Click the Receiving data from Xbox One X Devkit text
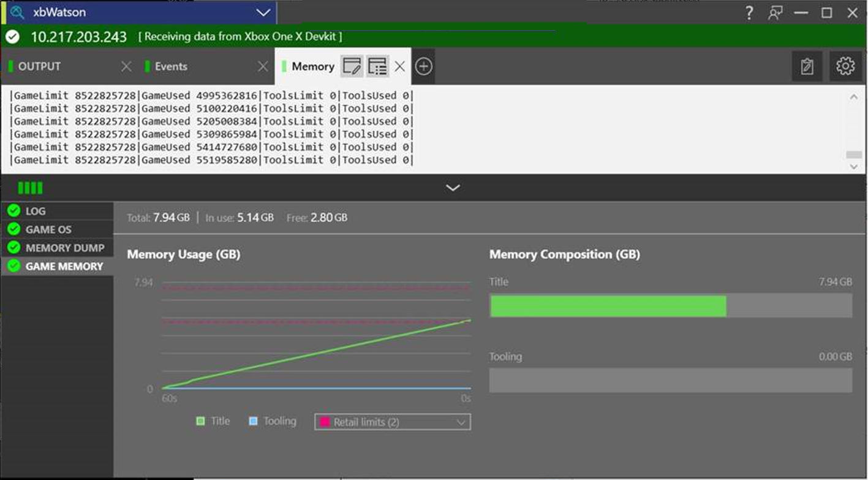 240,37
